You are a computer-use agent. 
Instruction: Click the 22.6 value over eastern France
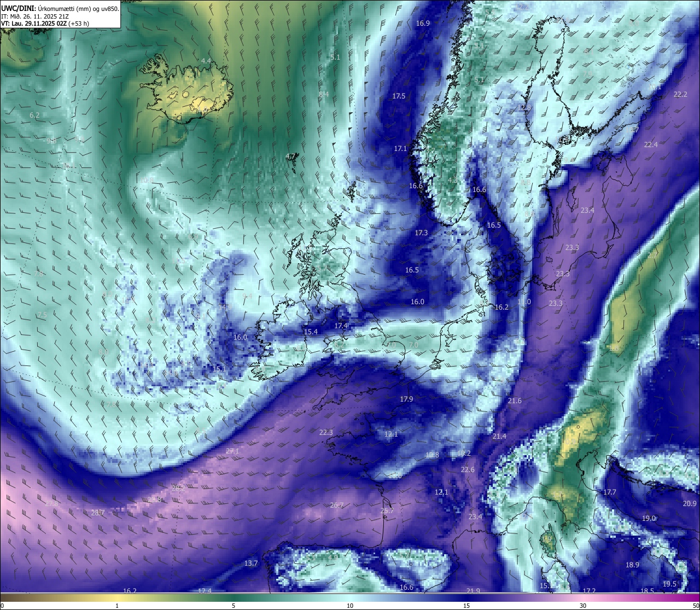(468, 469)
